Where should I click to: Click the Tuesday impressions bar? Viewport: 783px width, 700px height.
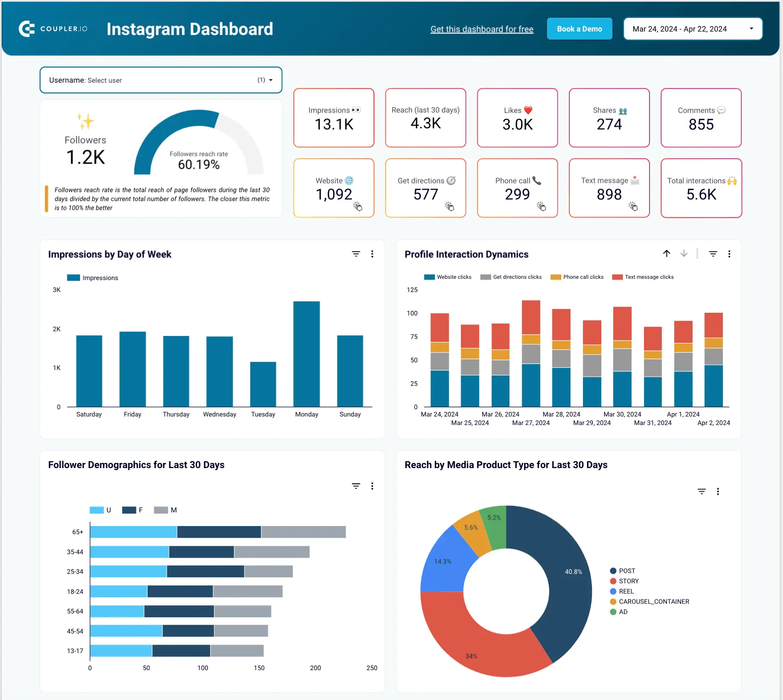pyautogui.click(x=263, y=384)
